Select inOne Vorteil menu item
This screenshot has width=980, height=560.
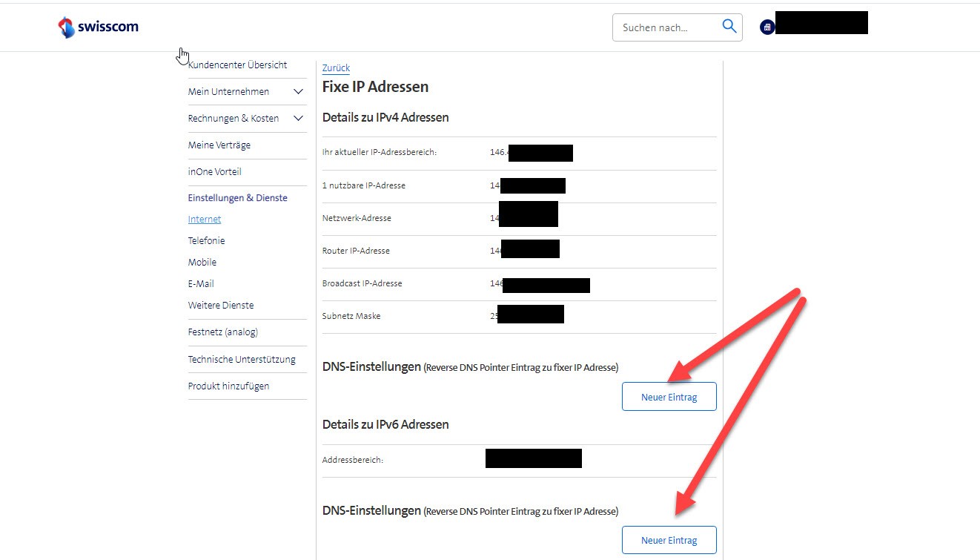[215, 172]
